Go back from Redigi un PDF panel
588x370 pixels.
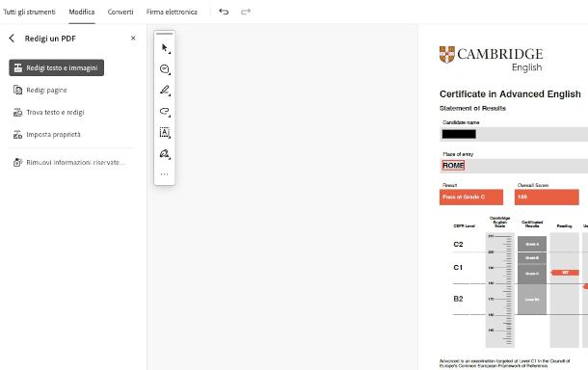(x=12, y=39)
